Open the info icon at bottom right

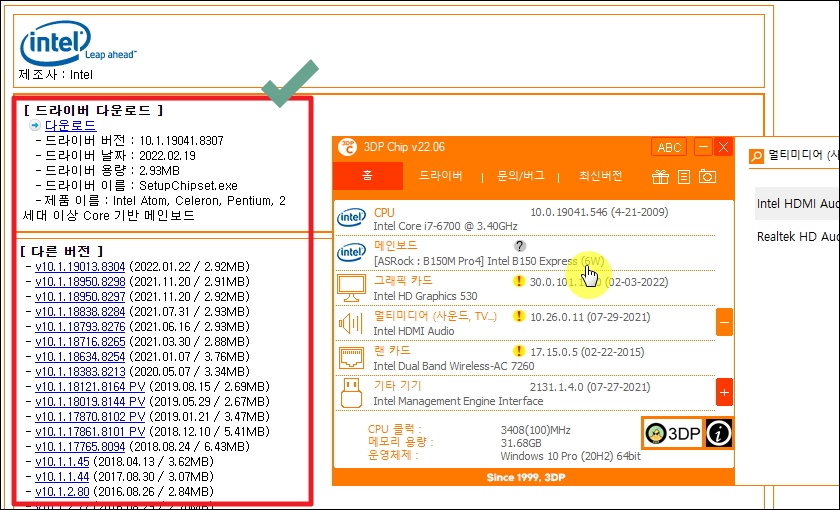tap(718, 433)
